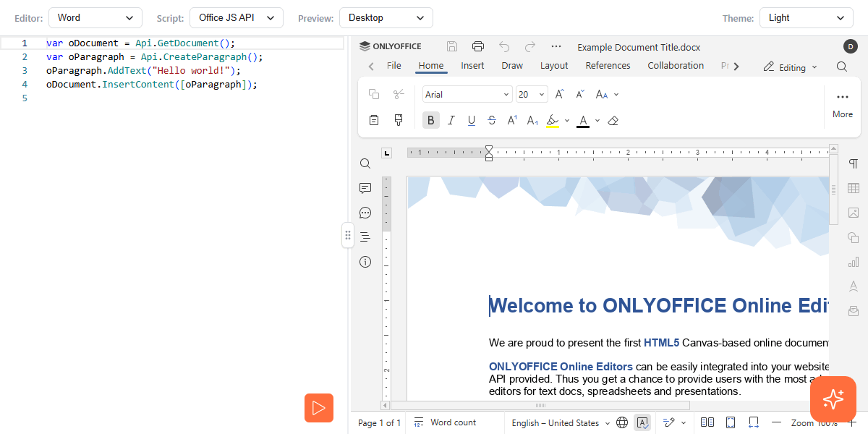
Task: Open the Comments panel in left sidebar
Action: point(365,188)
